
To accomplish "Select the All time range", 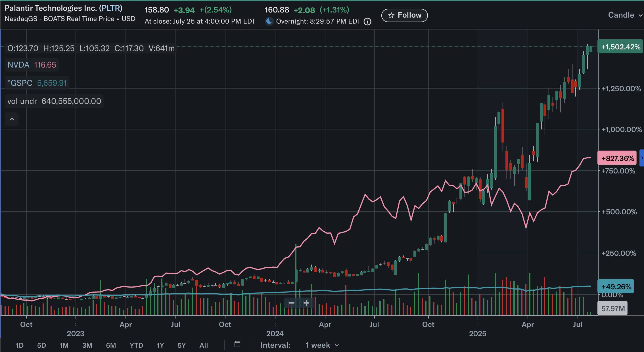I will click(204, 345).
